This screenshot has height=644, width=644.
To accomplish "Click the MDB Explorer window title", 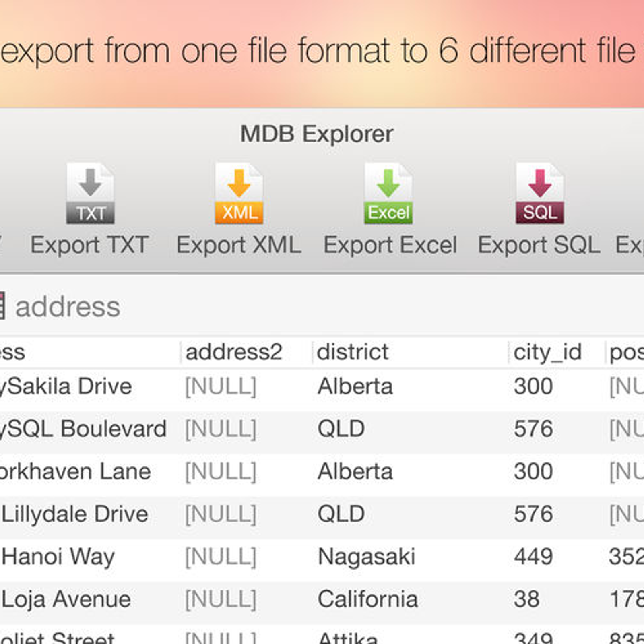I will tap(317, 134).
